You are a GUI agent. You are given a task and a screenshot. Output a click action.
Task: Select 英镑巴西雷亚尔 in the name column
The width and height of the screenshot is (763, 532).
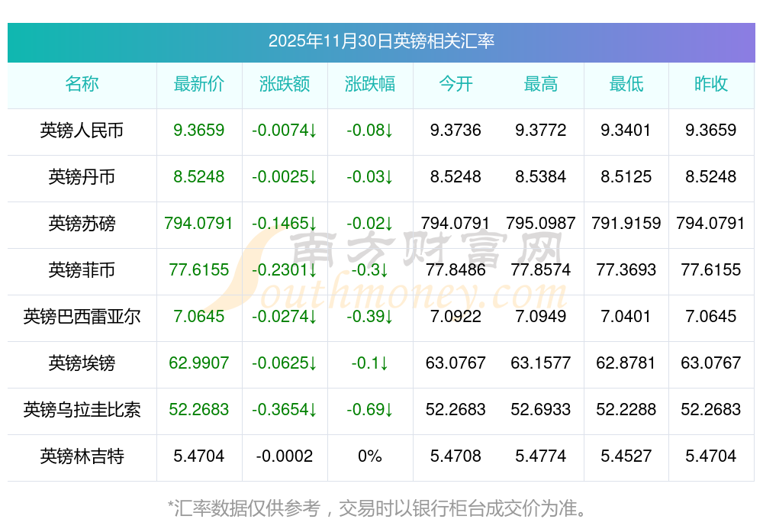[82, 317]
